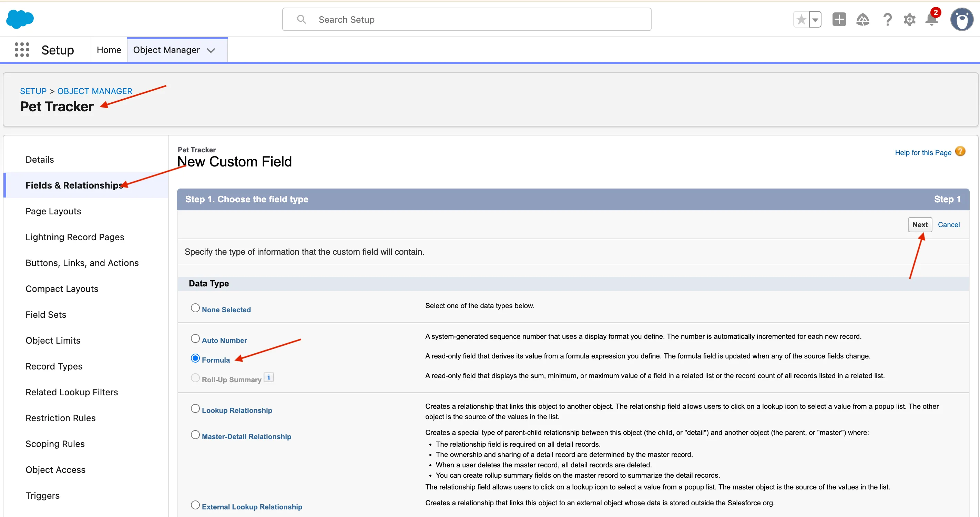Select the Lookup Relationship radio button
The image size is (980, 517).
[x=195, y=408]
